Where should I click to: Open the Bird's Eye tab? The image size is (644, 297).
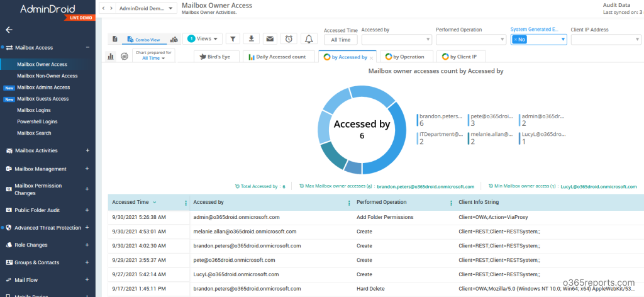(216, 57)
